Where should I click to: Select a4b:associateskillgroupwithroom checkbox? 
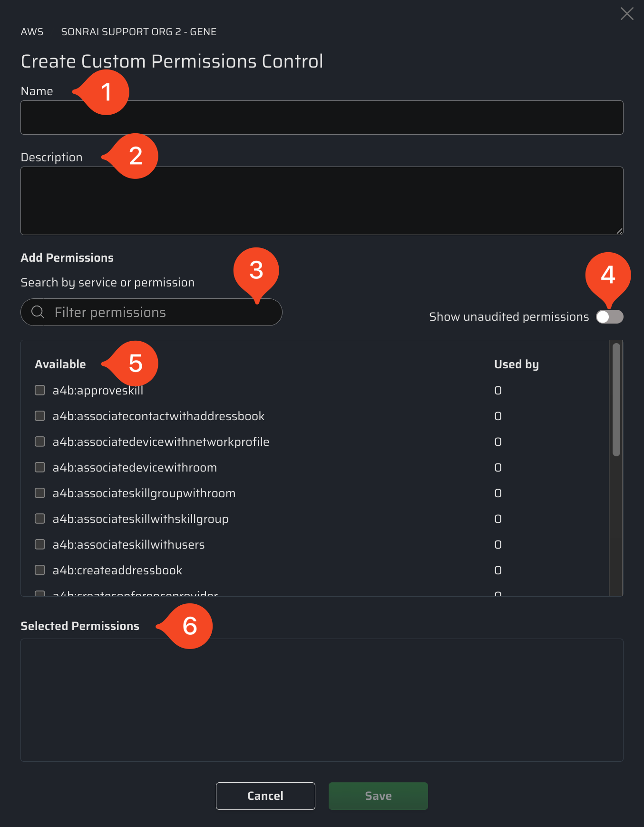[x=40, y=493]
